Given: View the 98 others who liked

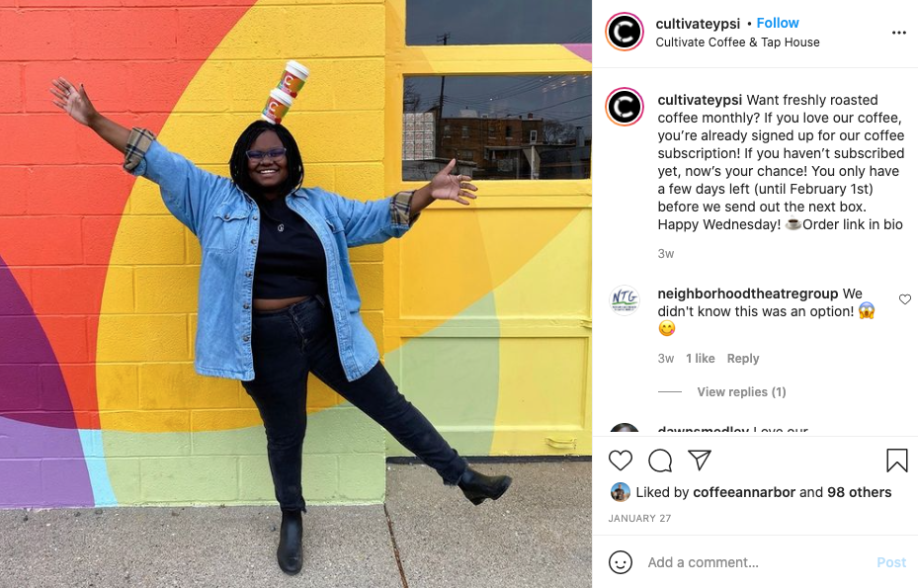Looking at the screenshot, I should pos(860,492).
